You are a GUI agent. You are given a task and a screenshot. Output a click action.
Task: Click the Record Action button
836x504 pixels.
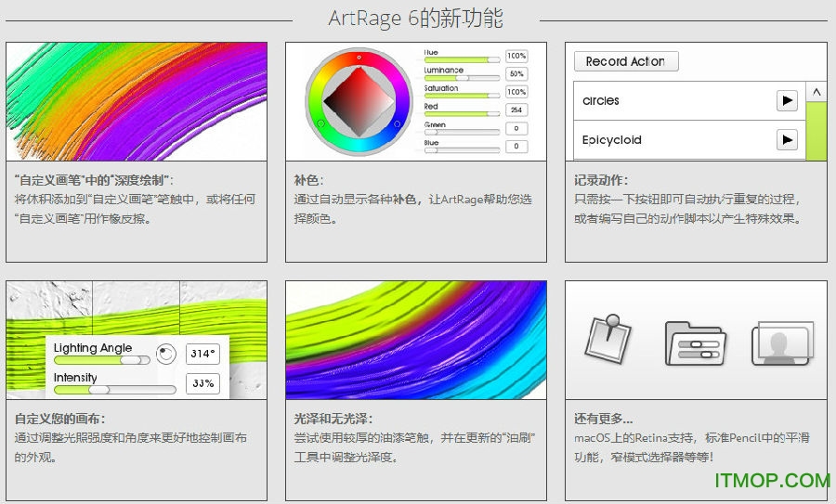(x=626, y=61)
